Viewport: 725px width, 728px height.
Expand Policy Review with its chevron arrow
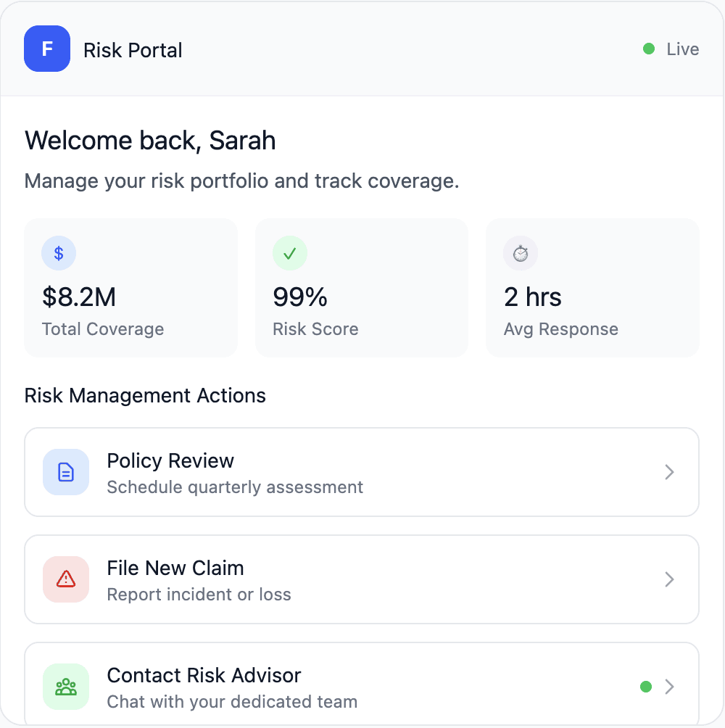pos(670,472)
